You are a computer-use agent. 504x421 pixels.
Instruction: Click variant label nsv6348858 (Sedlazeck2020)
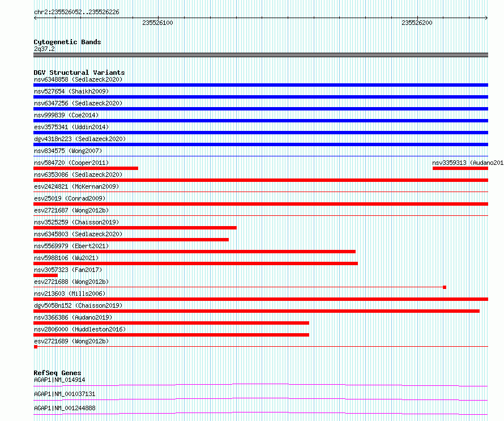78,79
